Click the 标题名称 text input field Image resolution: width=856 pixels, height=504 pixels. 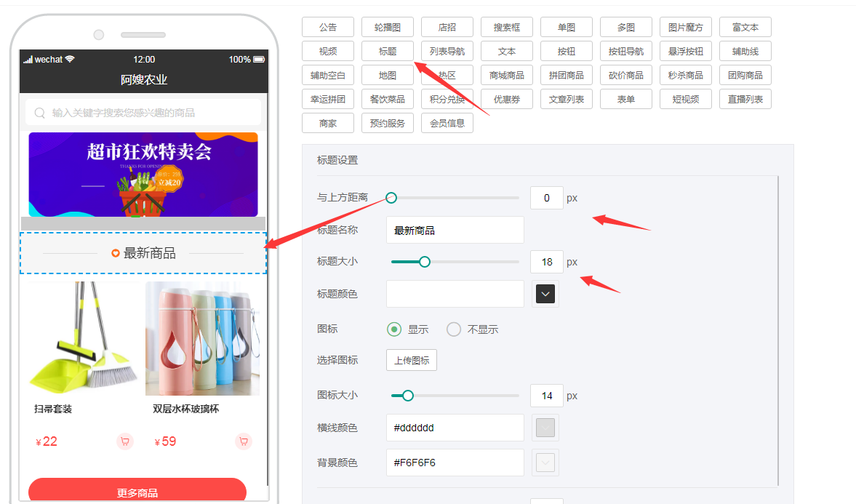455,230
